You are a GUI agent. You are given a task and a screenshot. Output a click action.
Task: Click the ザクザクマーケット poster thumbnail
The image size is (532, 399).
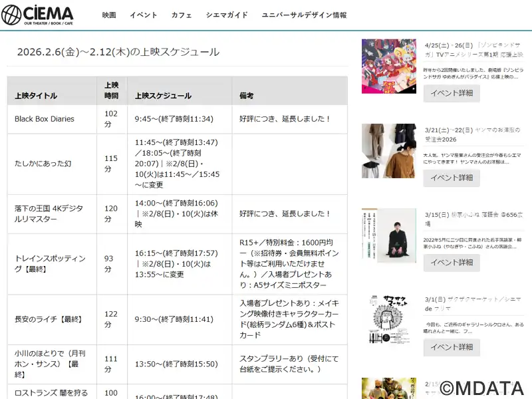[388, 319]
